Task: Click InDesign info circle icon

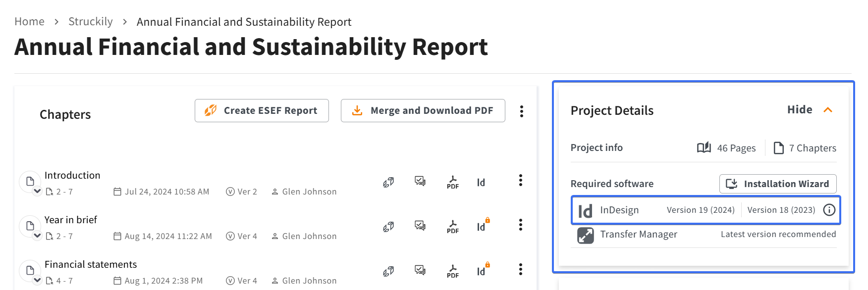Action: (x=829, y=210)
